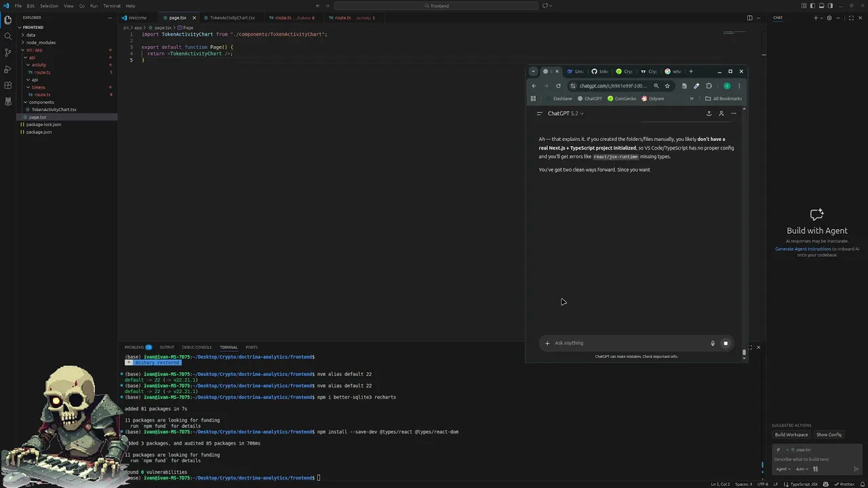This screenshot has height=488, width=868.
Task: Open the Source Control view
Action: coord(7,52)
